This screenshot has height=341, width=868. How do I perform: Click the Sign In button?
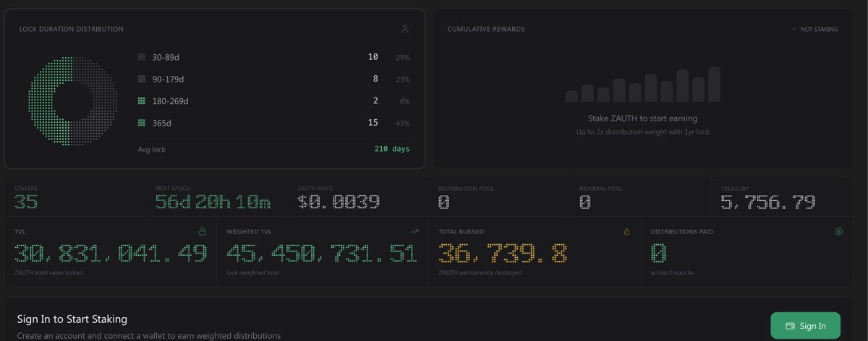pos(805,326)
